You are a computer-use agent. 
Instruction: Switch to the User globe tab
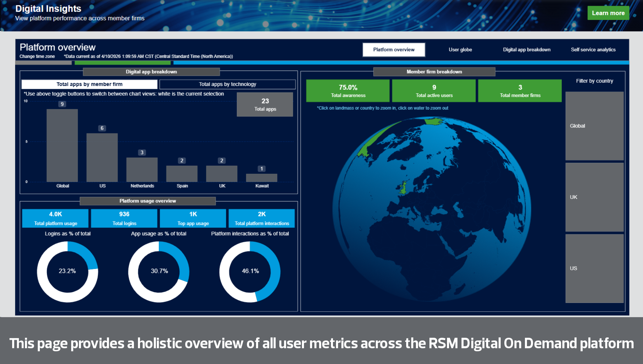(460, 50)
